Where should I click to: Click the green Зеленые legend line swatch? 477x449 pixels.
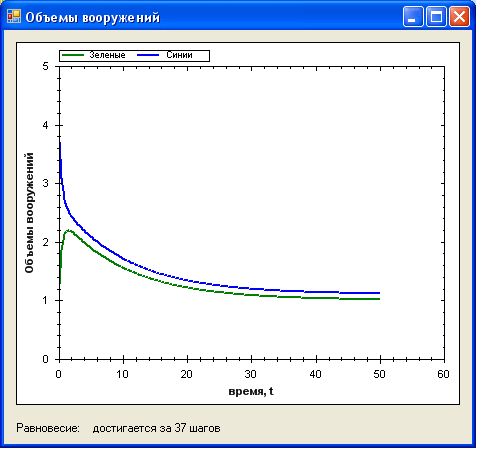coord(73,55)
